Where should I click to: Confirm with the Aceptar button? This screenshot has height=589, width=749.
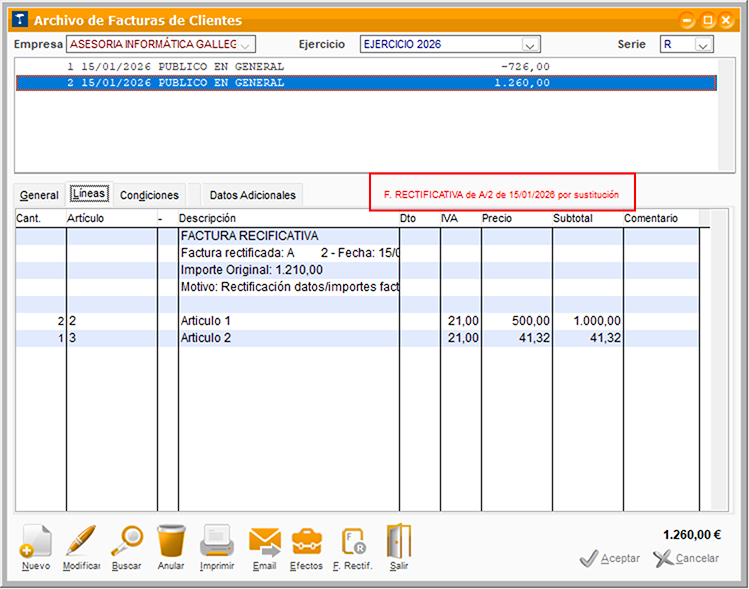[610, 558]
